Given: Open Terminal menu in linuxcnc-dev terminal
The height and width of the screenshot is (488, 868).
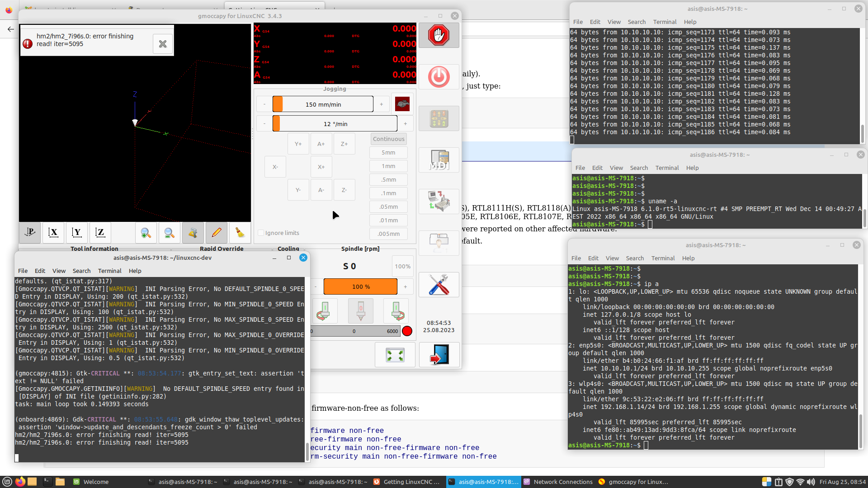Looking at the screenshot, I should pos(109,271).
